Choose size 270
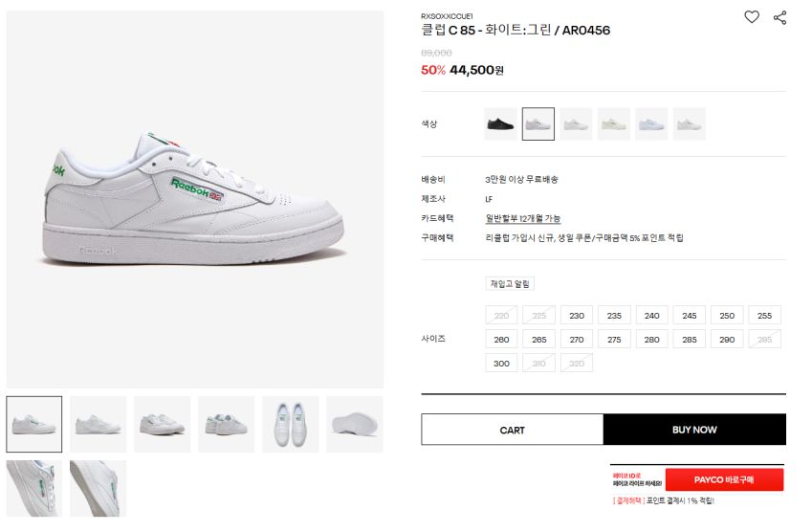The height and width of the screenshot is (532, 812). pos(577,340)
